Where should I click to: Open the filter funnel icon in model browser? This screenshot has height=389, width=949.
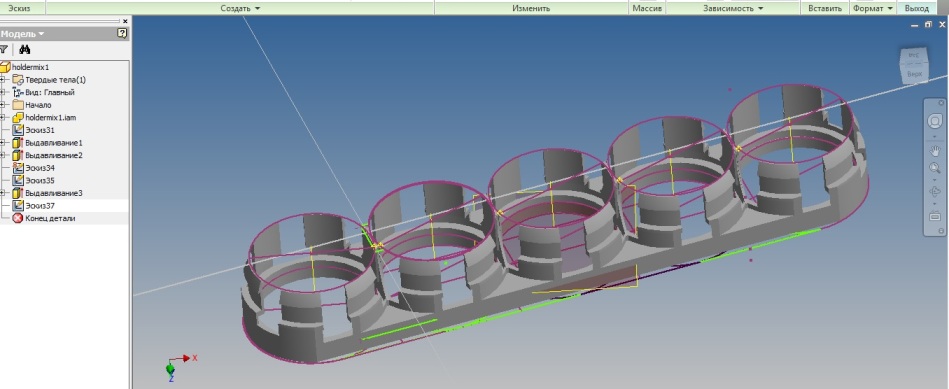4,50
